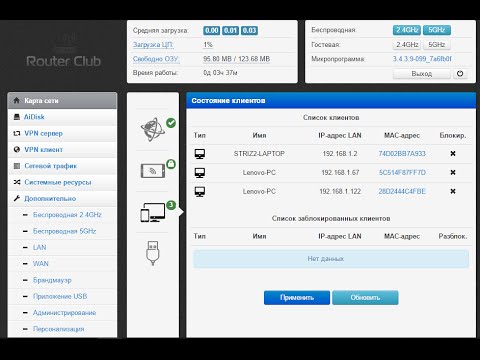Toggle the guest 5GHz network
Screen dimensions: 480x360
(437, 45)
